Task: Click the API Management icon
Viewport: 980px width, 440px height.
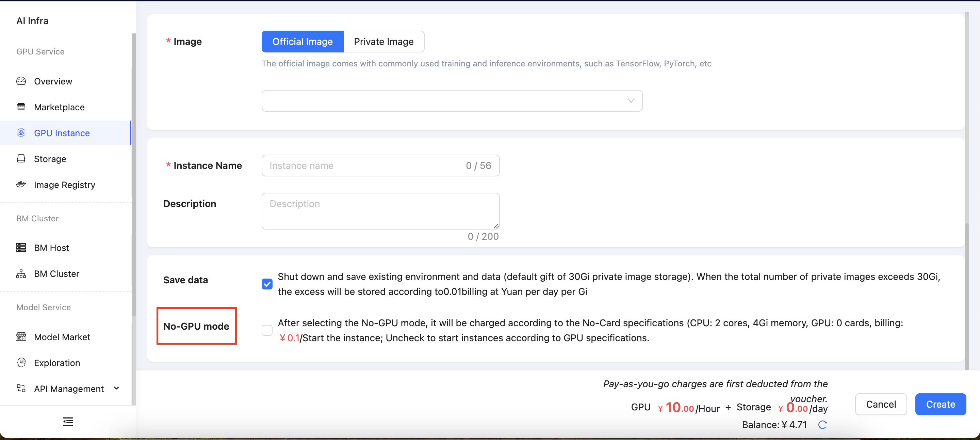Action: (x=21, y=389)
